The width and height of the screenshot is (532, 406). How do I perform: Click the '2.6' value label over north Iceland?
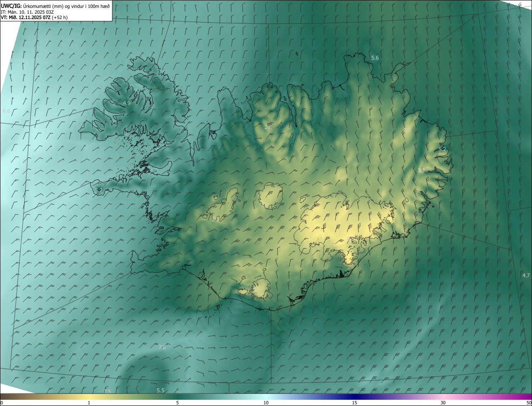[x=268, y=127]
